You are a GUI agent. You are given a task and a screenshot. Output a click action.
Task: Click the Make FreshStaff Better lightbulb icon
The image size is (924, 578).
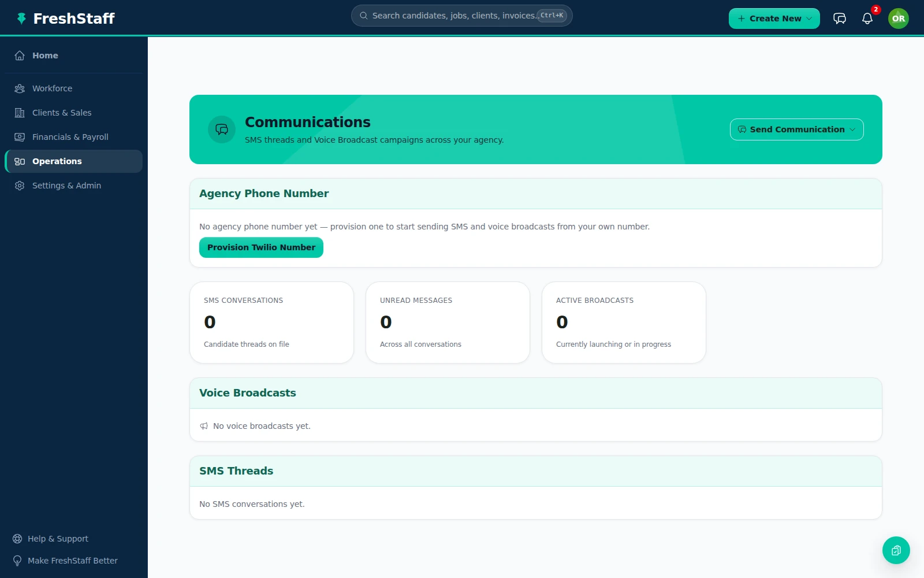click(x=17, y=561)
